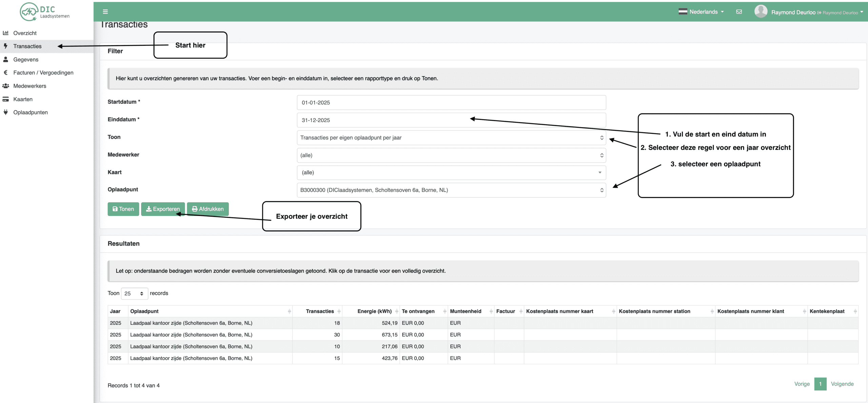Go to Gegevens in sidebar

point(26,59)
